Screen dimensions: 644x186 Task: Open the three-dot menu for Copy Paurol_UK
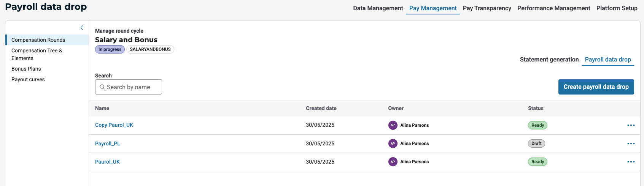[631, 125]
